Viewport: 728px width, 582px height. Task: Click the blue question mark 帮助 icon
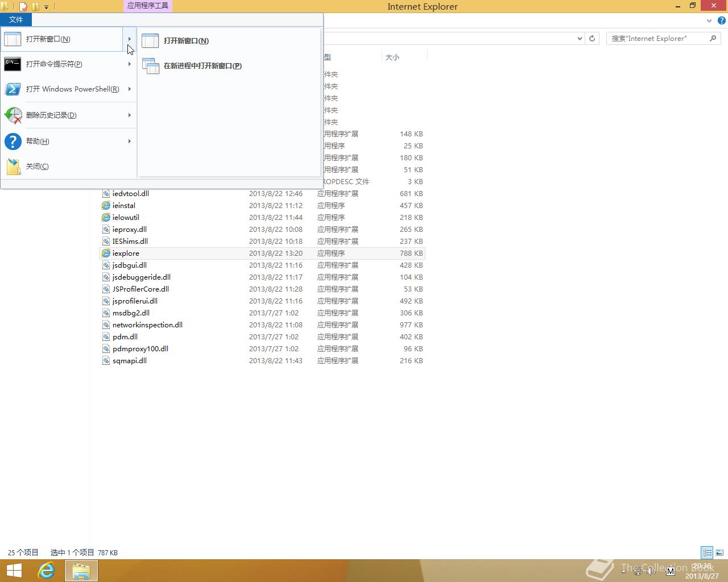tap(13, 141)
